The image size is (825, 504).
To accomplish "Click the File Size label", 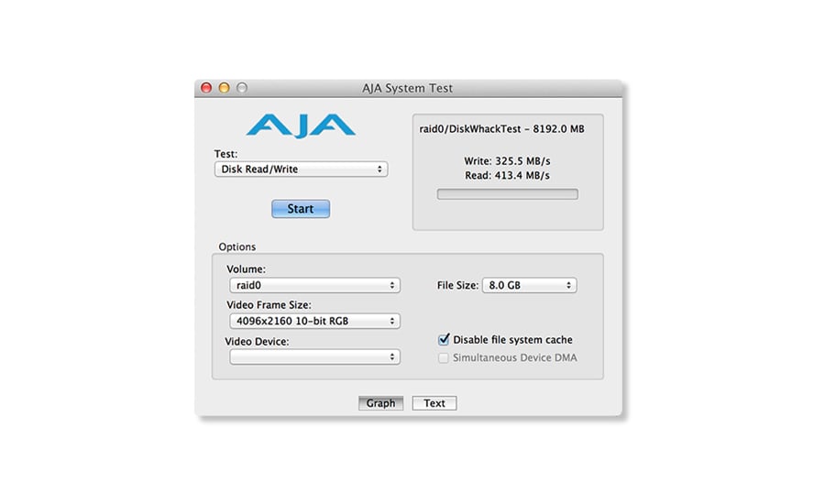I will click(457, 285).
